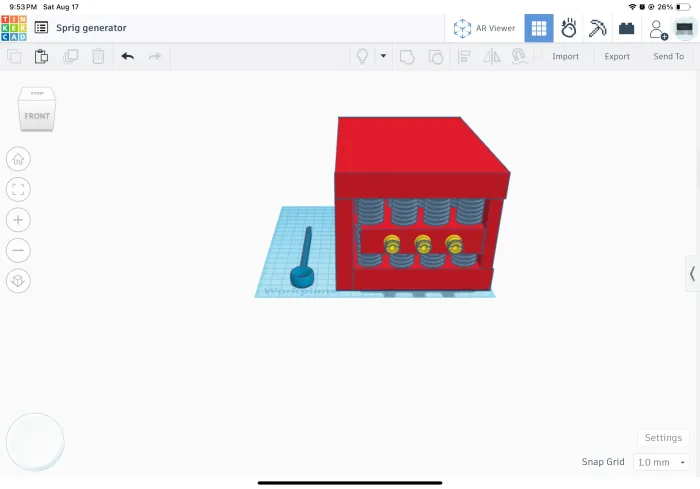Reset to Home view
700x489 pixels.
[18, 159]
